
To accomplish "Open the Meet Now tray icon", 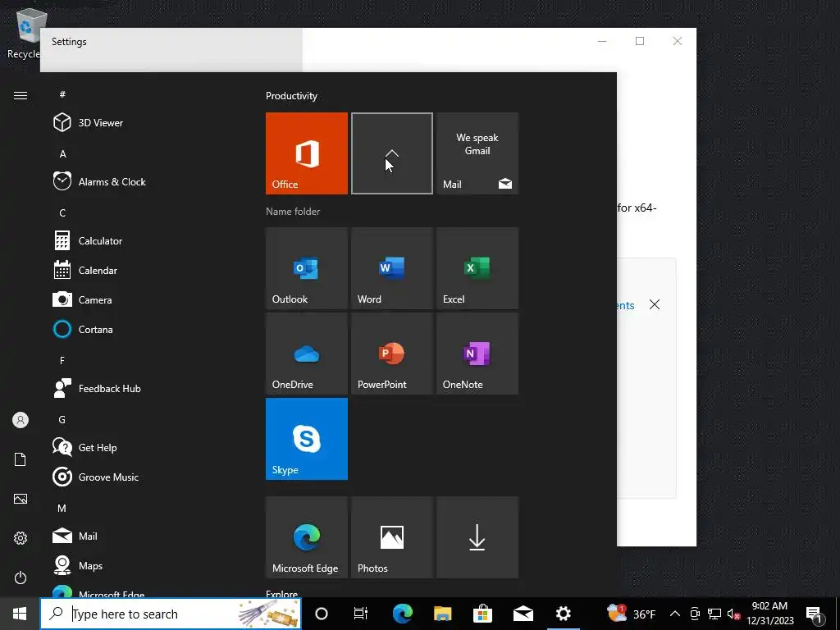I will pos(695,614).
